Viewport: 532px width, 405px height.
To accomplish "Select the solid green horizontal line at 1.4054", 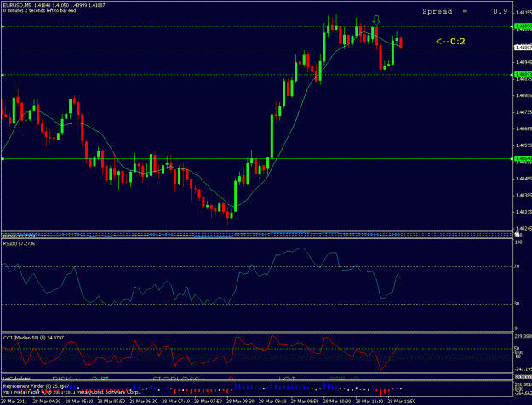I will tap(257, 159).
